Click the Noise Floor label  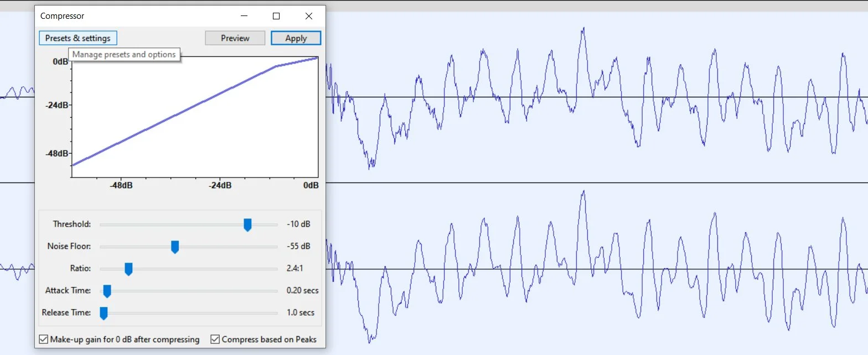click(x=69, y=247)
